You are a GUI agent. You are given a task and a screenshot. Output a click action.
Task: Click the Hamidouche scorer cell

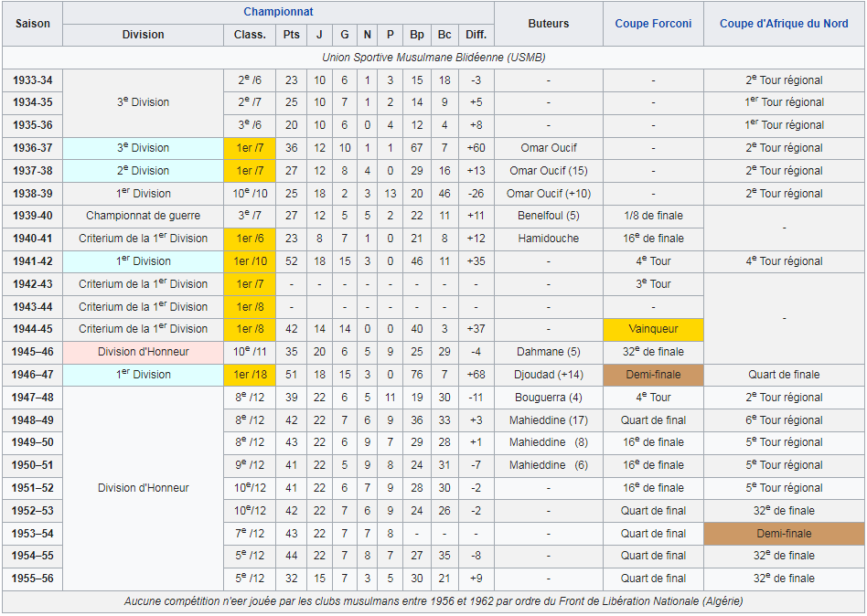click(549, 239)
